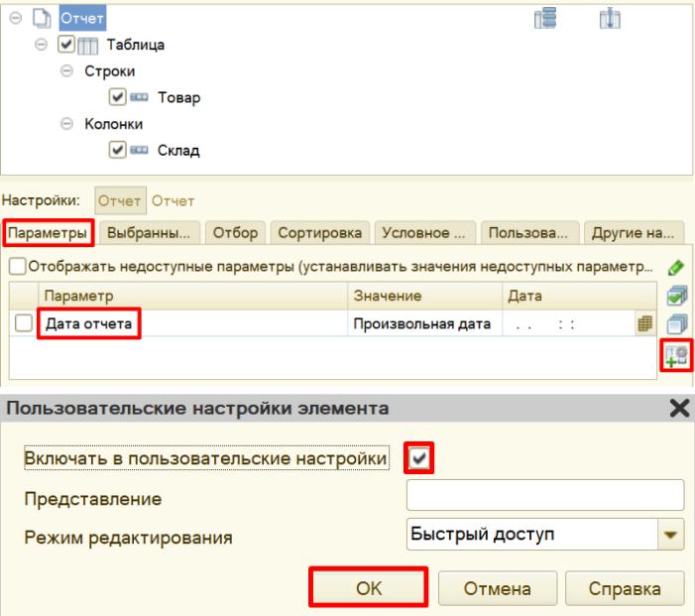This screenshot has width=695, height=616.
Task: Collapse the Таблица tree node
Action: pyautogui.click(x=42, y=45)
